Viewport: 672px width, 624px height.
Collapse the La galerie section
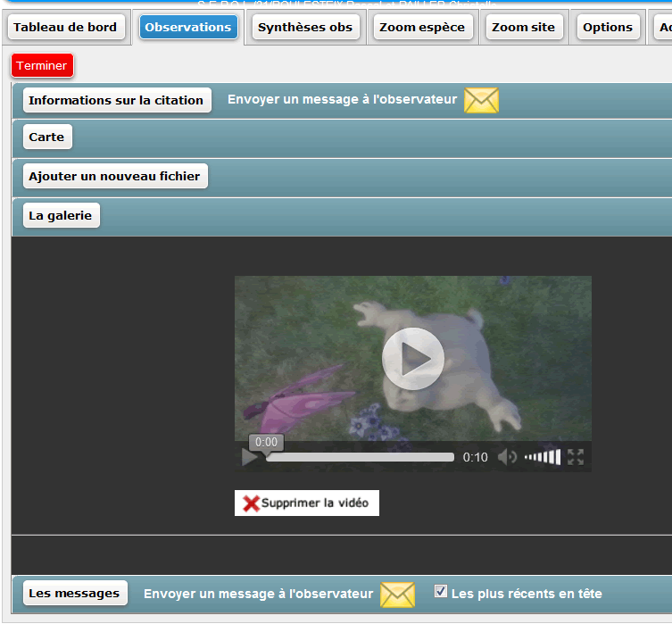pyautogui.click(x=61, y=215)
